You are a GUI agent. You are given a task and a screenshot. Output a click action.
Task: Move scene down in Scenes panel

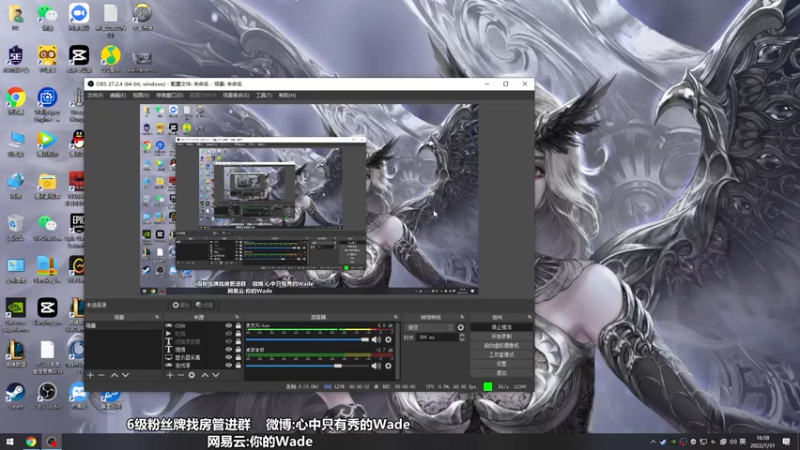point(125,375)
